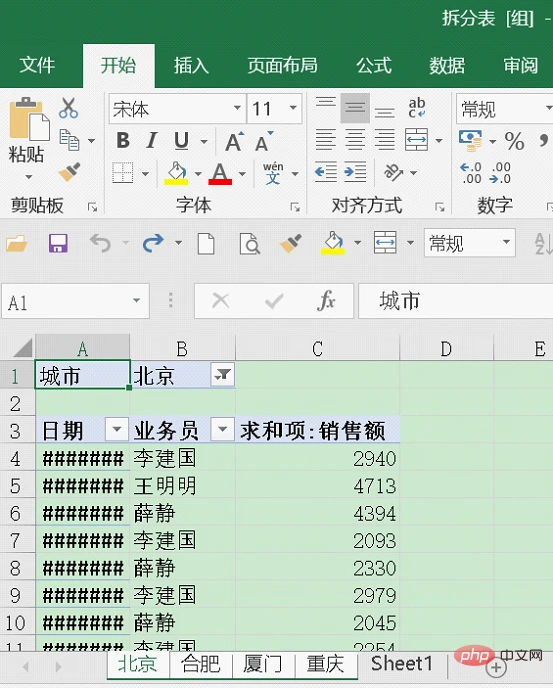Set middle vertical alignment
This screenshot has height=688, width=553.
tap(355, 108)
